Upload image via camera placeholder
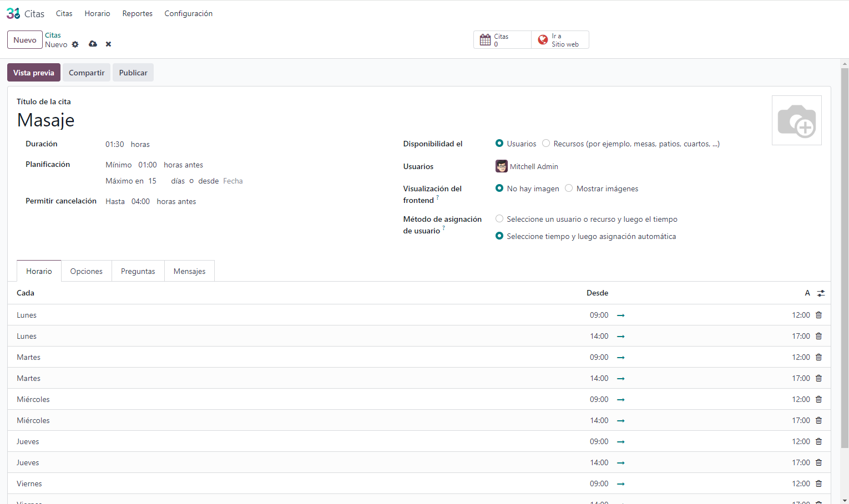 tap(796, 120)
